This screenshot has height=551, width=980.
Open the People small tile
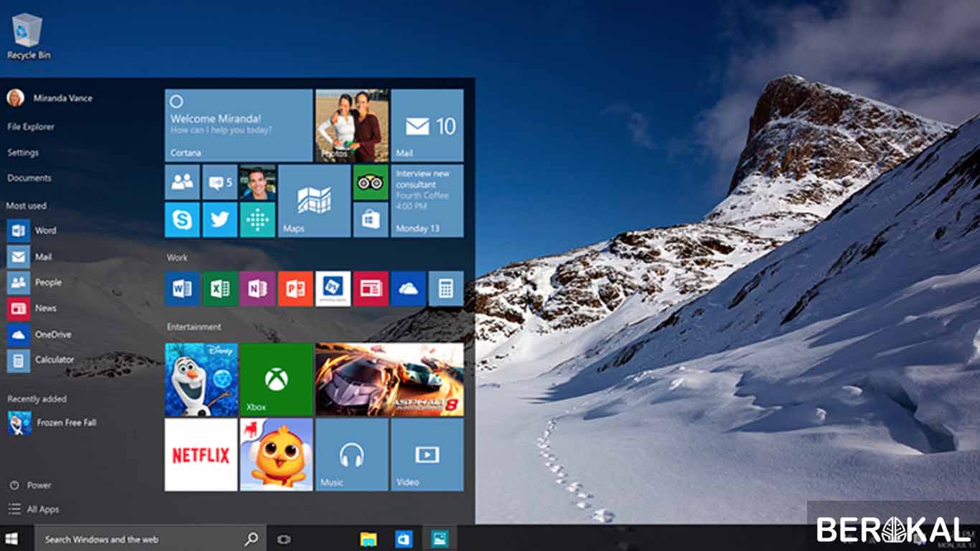(182, 182)
